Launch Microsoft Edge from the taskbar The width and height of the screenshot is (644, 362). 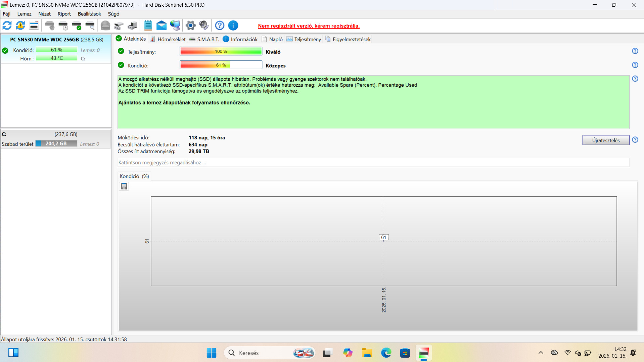click(386, 353)
